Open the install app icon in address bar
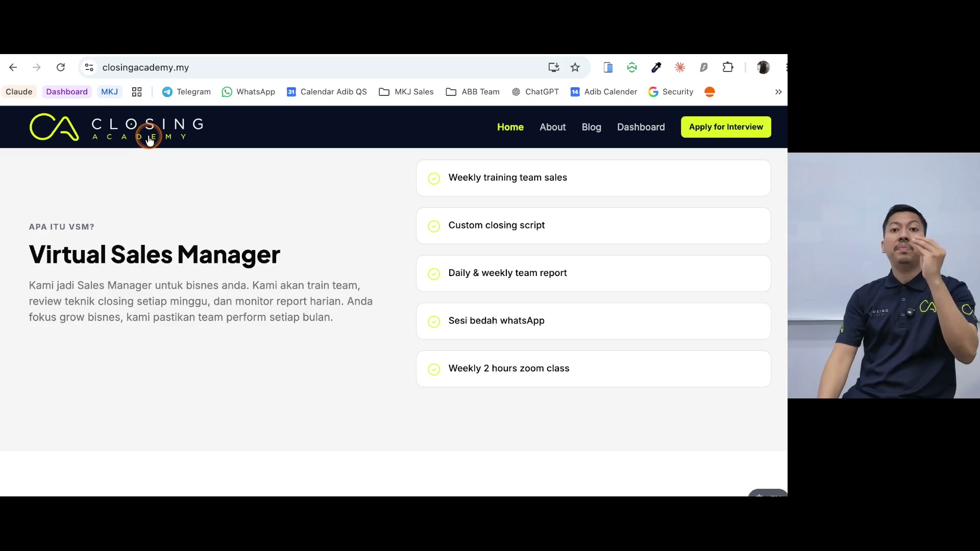 coord(554,67)
